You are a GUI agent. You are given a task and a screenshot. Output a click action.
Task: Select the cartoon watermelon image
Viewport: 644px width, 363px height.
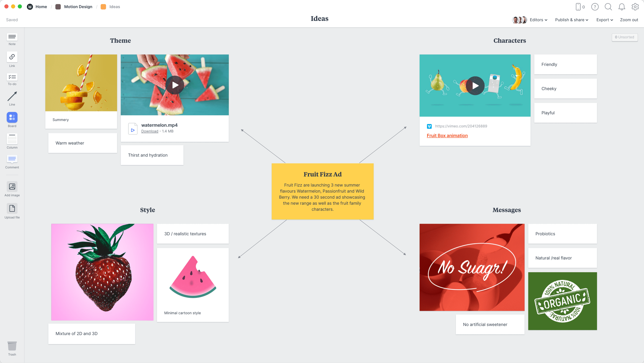tap(193, 277)
